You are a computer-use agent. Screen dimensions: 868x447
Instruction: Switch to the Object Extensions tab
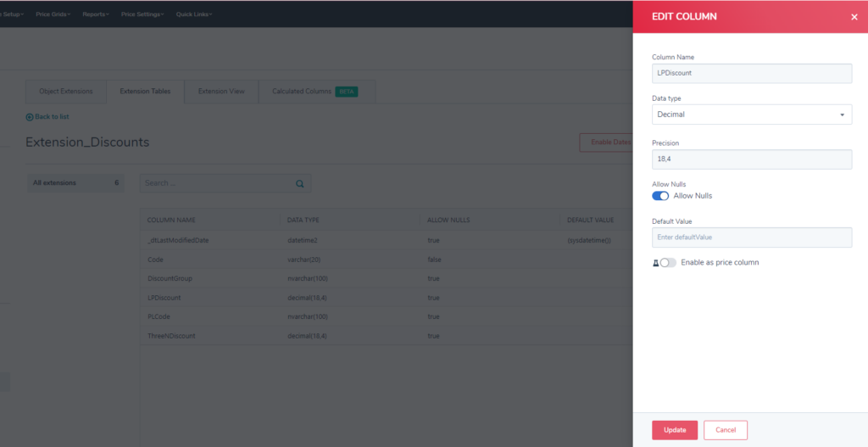click(x=65, y=92)
